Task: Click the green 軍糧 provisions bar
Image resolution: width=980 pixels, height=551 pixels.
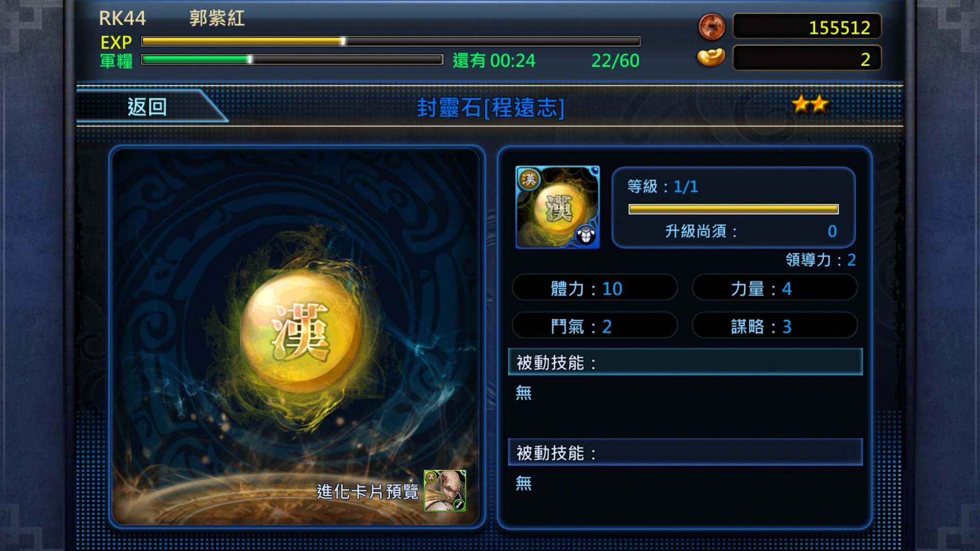Action: click(x=292, y=60)
